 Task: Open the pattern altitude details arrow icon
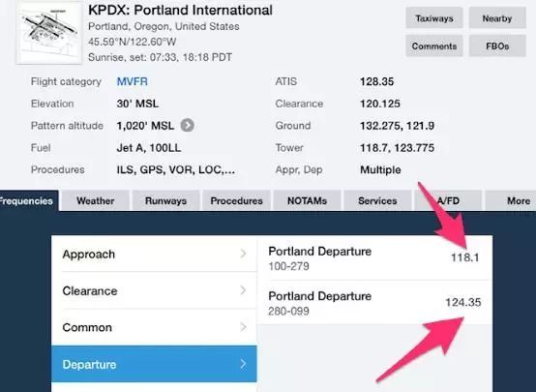pyautogui.click(x=188, y=125)
